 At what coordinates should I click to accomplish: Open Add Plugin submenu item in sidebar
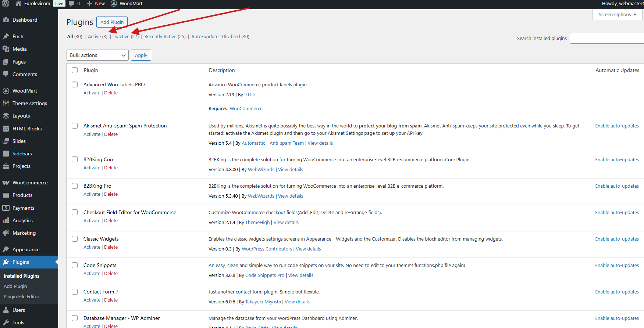click(x=15, y=286)
